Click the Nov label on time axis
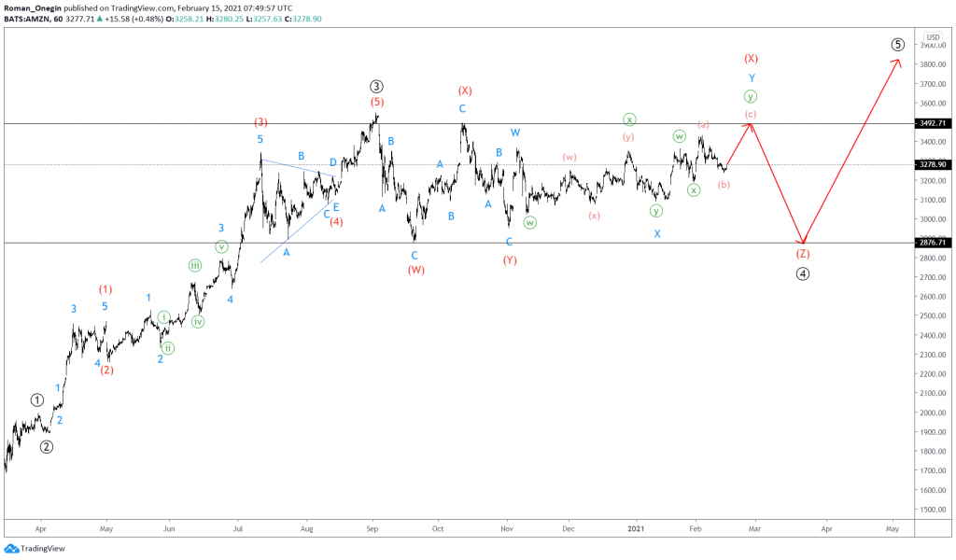This screenshot has height=560, width=956. click(507, 529)
